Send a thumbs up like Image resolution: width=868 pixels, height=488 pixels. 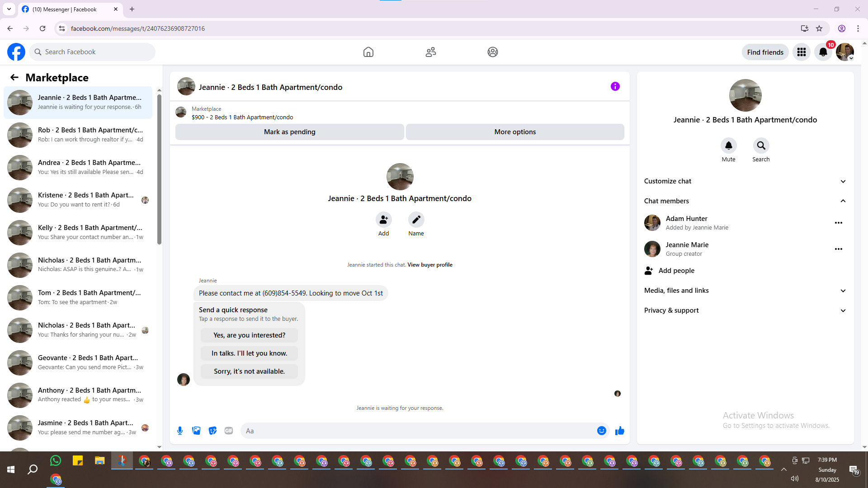(619, 431)
